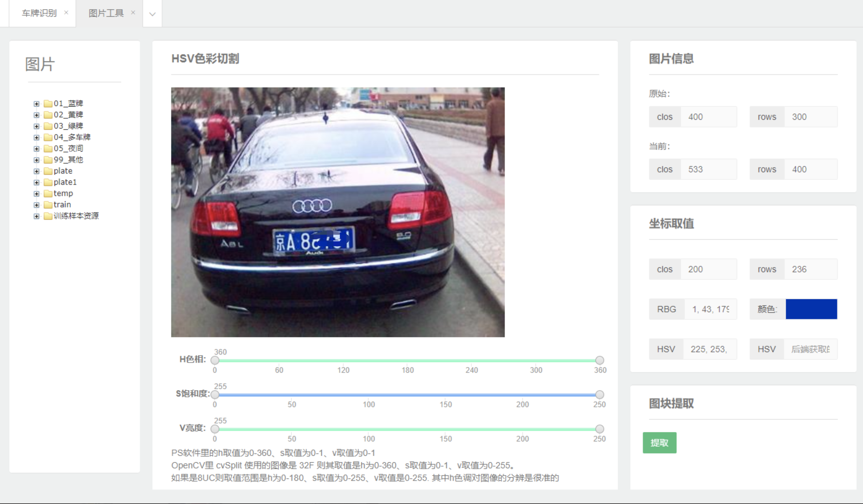The image size is (863, 504).
Task: Click the green 提取 button
Action: 659,443
